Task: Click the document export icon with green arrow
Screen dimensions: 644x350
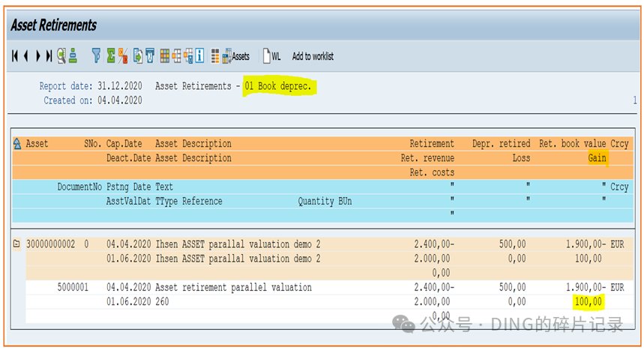Action: point(138,56)
